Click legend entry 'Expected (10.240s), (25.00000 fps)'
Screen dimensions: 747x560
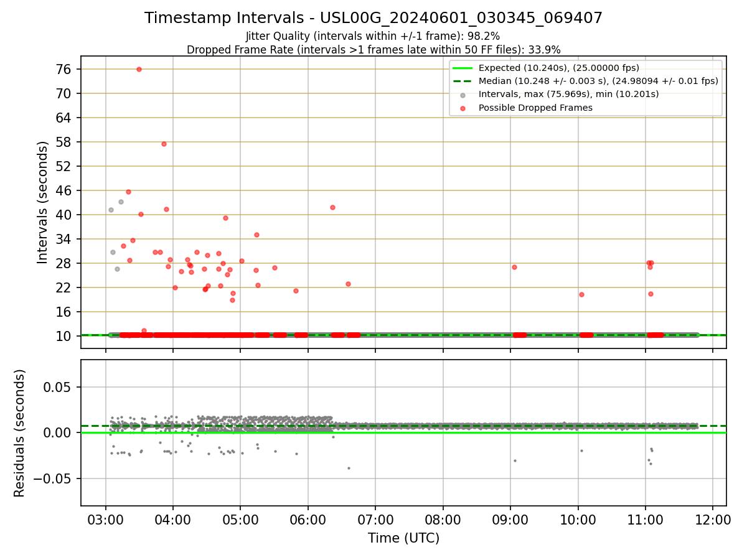[558, 68]
